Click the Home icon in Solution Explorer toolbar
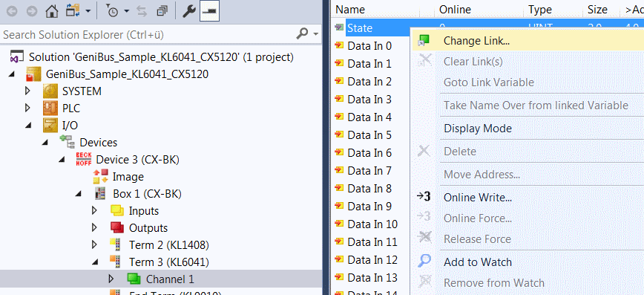 (52, 12)
